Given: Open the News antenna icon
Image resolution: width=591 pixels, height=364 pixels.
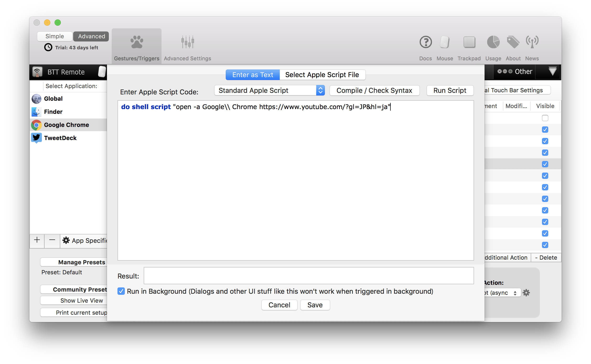Looking at the screenshot, I should [532, 42].
